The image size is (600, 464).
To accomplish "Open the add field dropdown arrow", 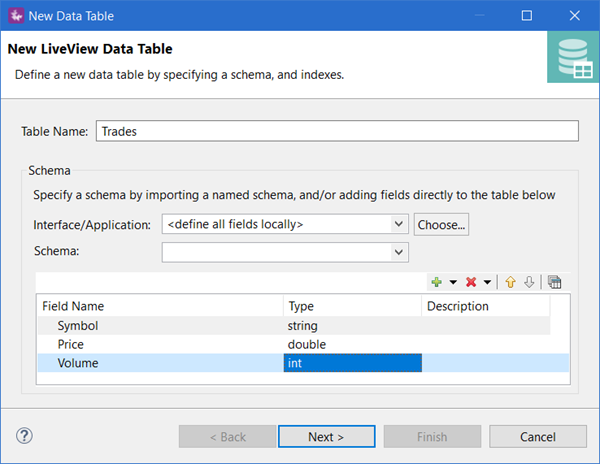I will tap(452, 282).
